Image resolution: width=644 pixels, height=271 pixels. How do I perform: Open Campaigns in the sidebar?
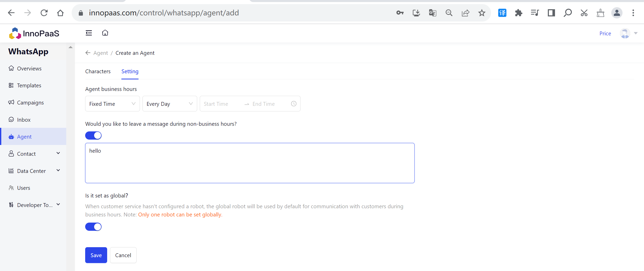click(30, 102)
